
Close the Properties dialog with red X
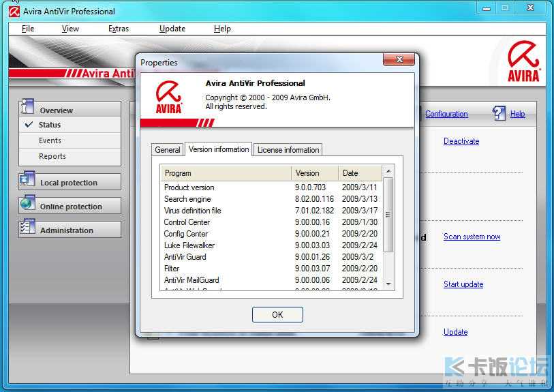(x=399, y=59)
